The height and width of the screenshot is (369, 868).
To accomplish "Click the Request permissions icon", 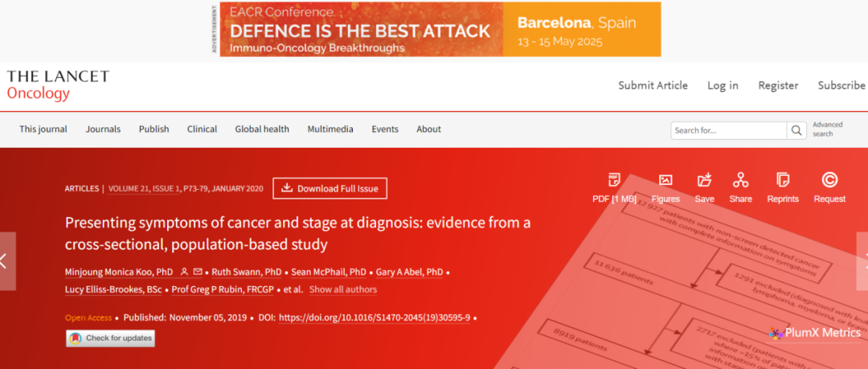I will [829, 179].
